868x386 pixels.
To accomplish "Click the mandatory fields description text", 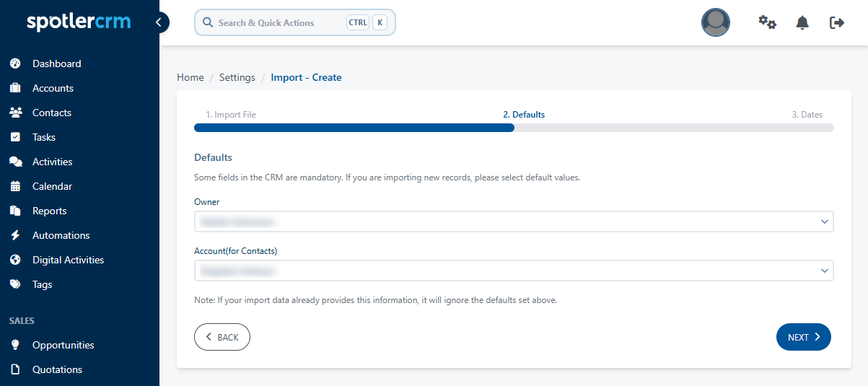I will 387,177.
